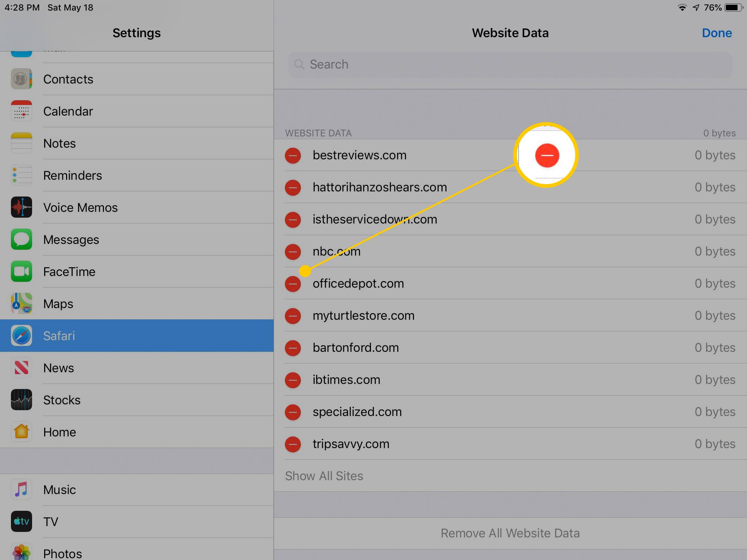The image size is (747, 560).
Task: Select Messages in the settings list
Action: point(137,240)
